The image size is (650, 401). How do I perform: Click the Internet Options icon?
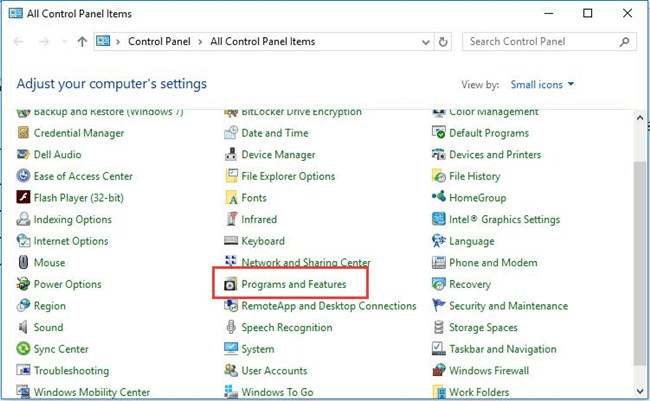[23, 241]
